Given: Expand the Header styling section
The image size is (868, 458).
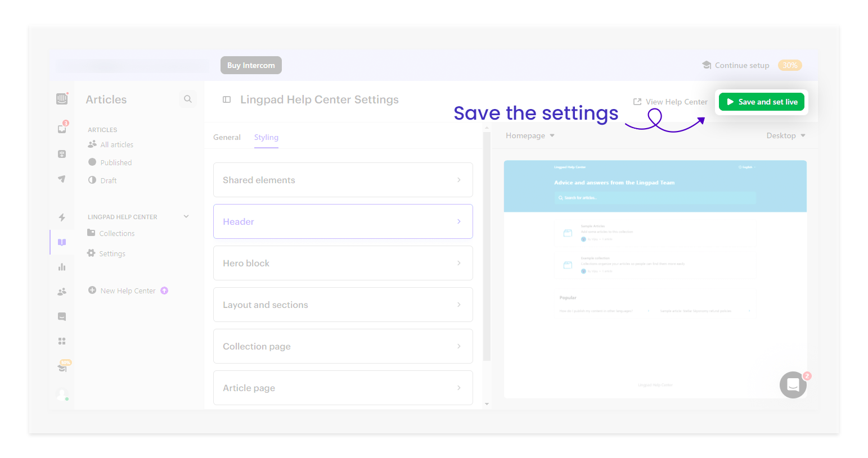Looking at the screenshot, I should pyautogui.click(x=343, y=221).
